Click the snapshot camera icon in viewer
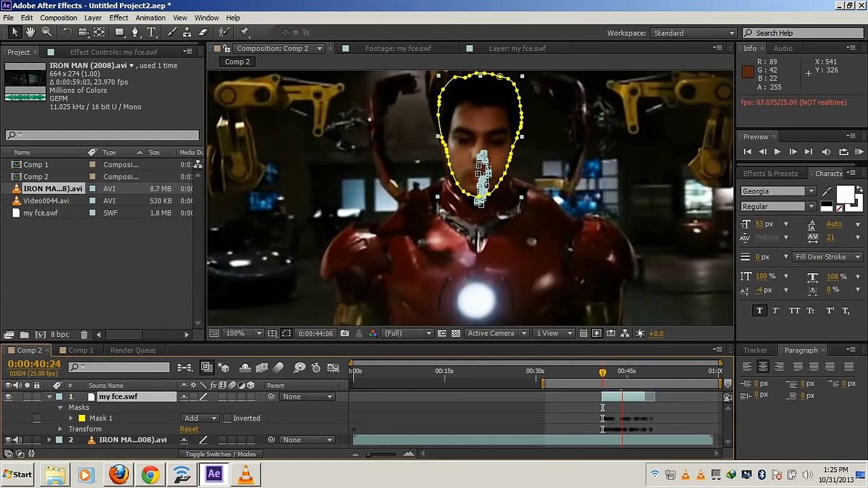This screenshot has width=868, height=488. click(x=344, y=333)
